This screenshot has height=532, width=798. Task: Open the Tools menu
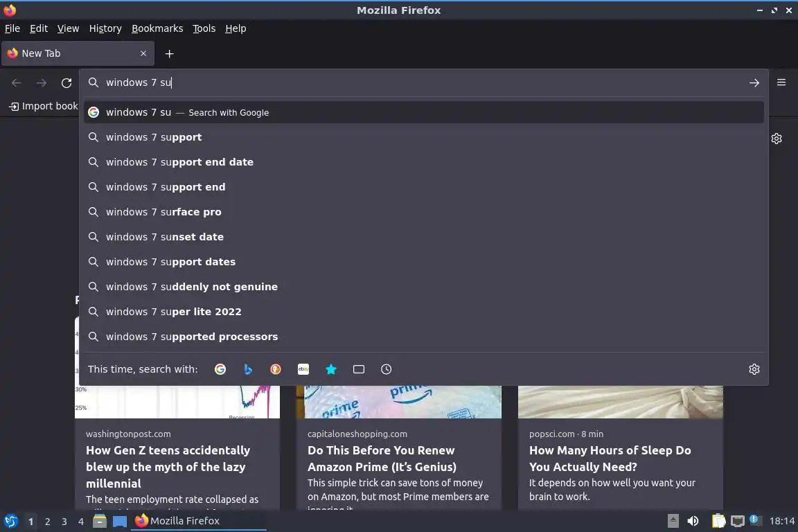click(204, 28)
